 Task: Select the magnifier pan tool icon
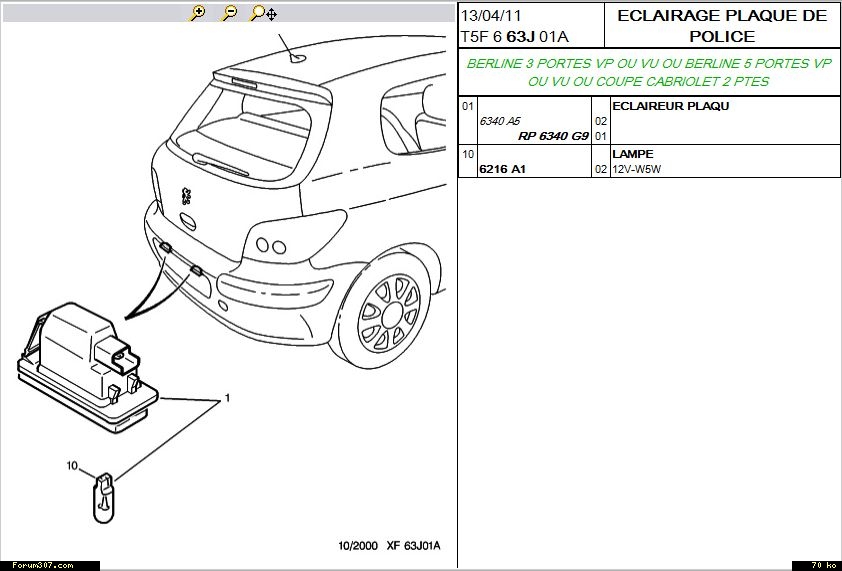(263, 13)
